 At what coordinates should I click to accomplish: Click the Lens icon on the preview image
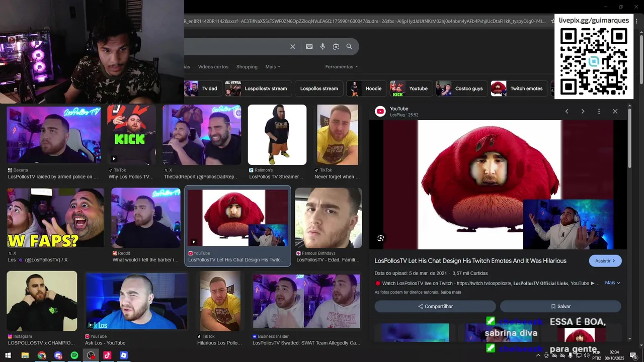pos(380,238)
